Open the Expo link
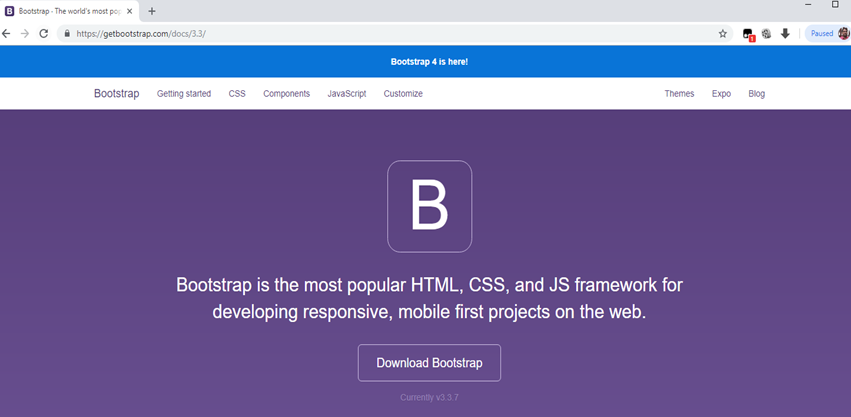 tap(721, 93)
